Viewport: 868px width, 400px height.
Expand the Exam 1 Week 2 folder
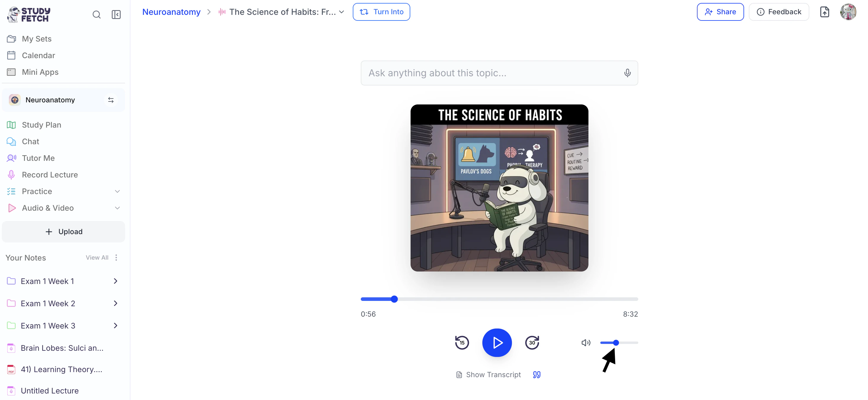pos(116,303)
